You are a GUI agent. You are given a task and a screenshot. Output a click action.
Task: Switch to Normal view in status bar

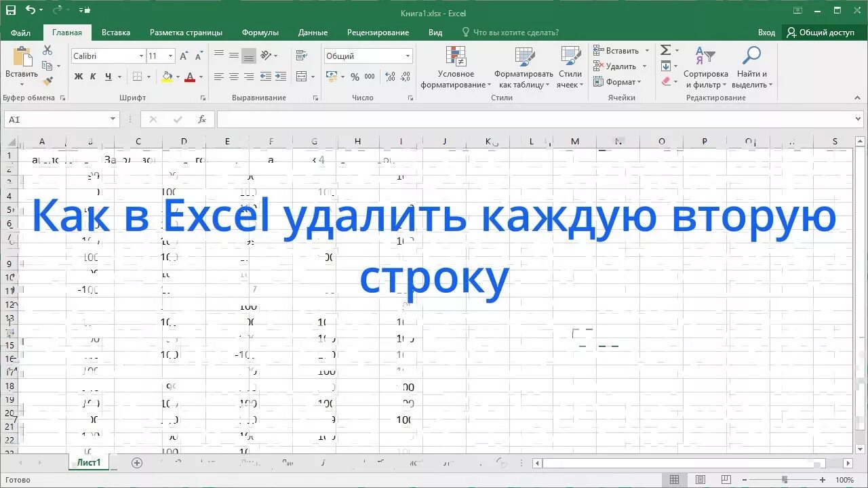674,480
